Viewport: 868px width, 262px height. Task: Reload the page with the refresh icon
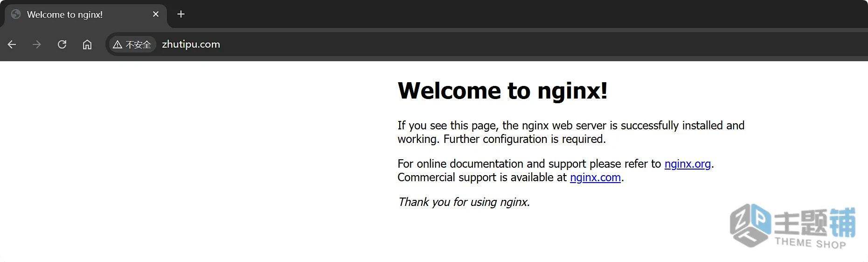click(62, 44)
